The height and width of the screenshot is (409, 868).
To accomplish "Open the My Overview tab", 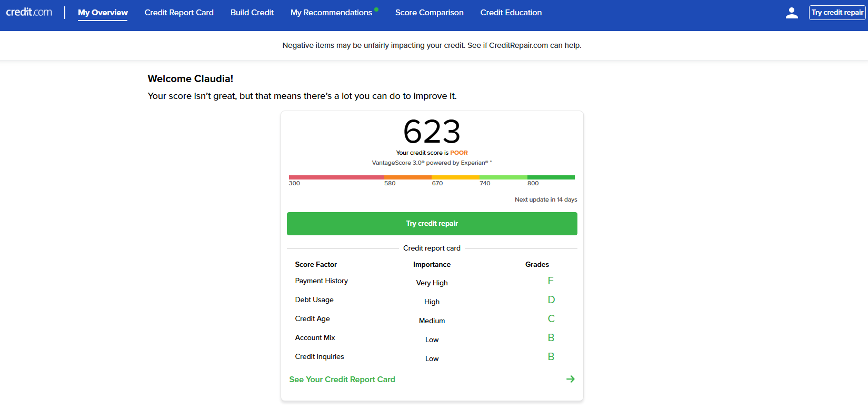I will point(103,13).
